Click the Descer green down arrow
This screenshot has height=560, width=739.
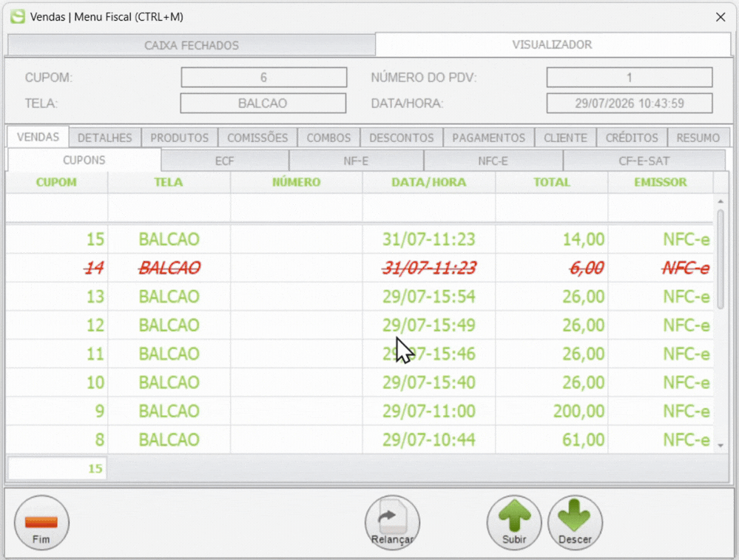[575, 522]
